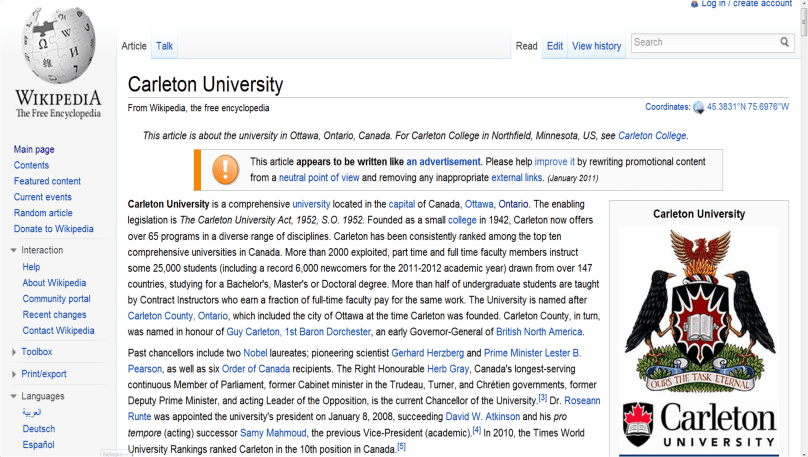Click footnote reference [5]
This screenshot has width=808, height=457.
coord(401,446)
